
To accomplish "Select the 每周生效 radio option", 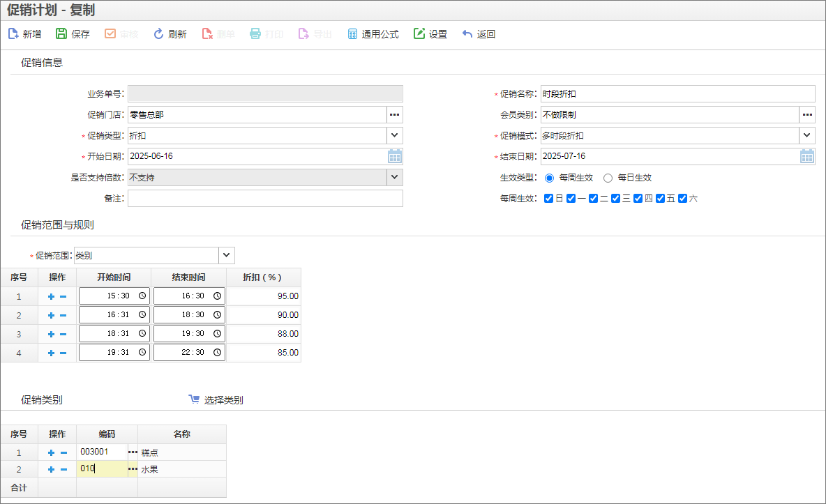I will click(550, 178).
